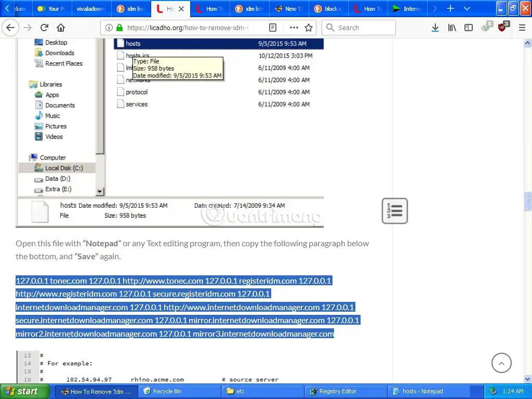Screen dimensions: 532x399
Task: Open the downloads panel arrow
Action: coord(435,28)
